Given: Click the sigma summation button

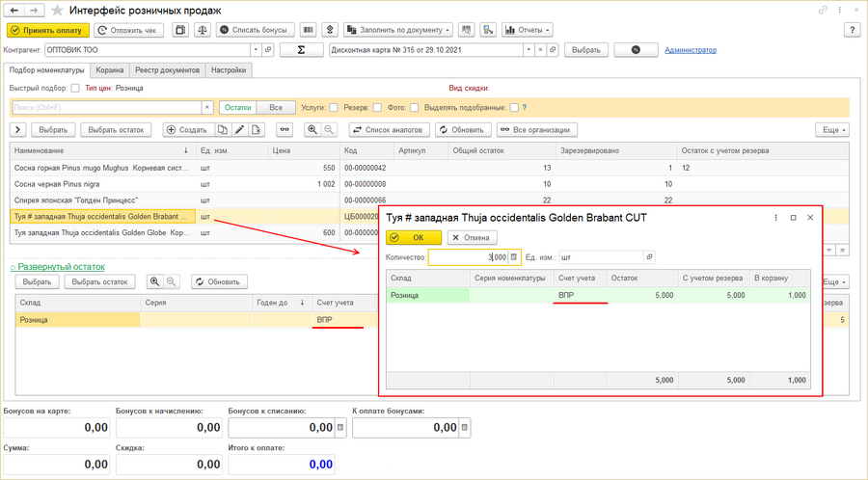Looking at the screenshot, I should pyautogui.click(x=302, y=50).
